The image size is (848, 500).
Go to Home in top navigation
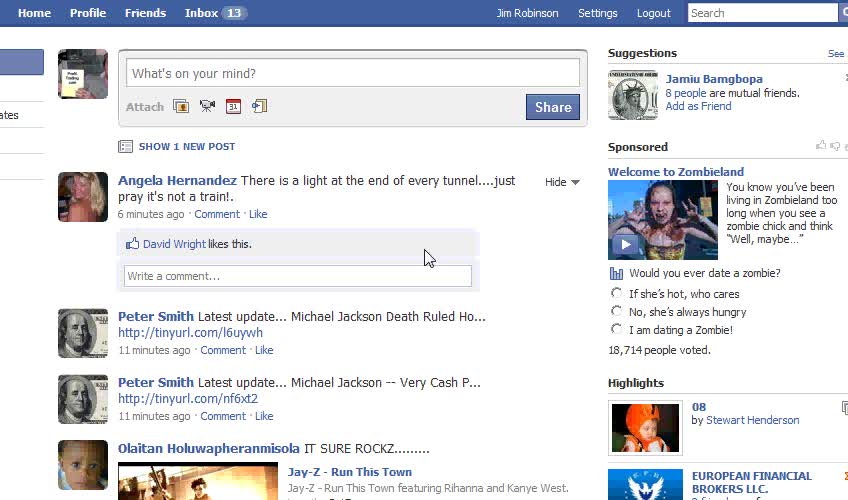pos(34,13)
